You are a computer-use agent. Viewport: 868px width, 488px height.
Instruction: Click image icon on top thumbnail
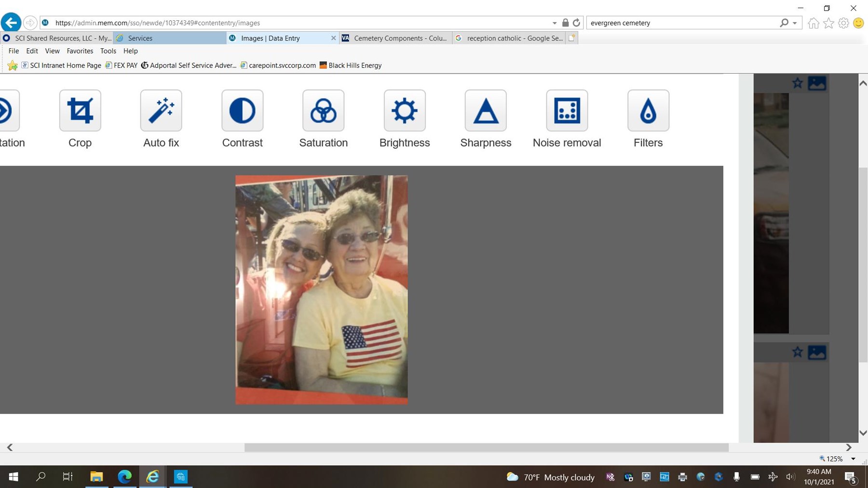coord(817,83)
